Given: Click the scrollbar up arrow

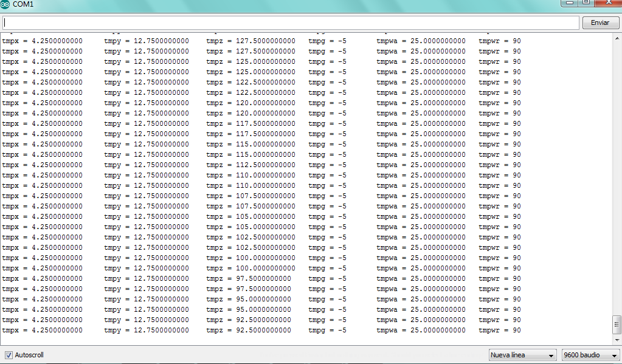Looking at the screenshot, I should [617, 38].
